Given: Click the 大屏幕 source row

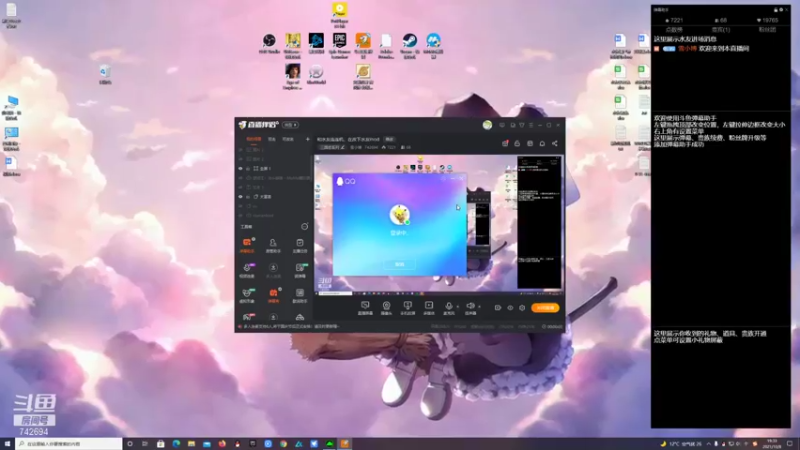Looking at the screenshot, I should pos(274,196).
